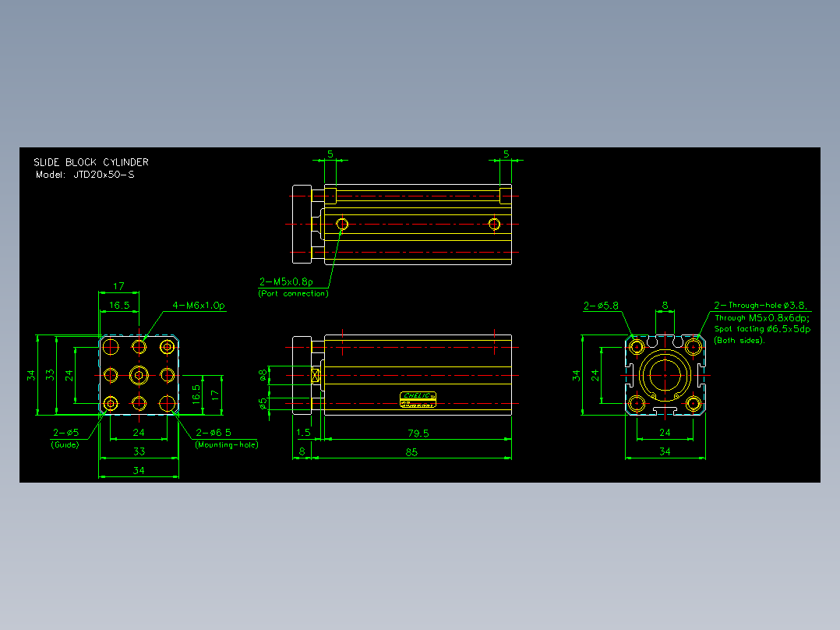Pick the '4-M6x1.0p' thread callout

(198, 306)
